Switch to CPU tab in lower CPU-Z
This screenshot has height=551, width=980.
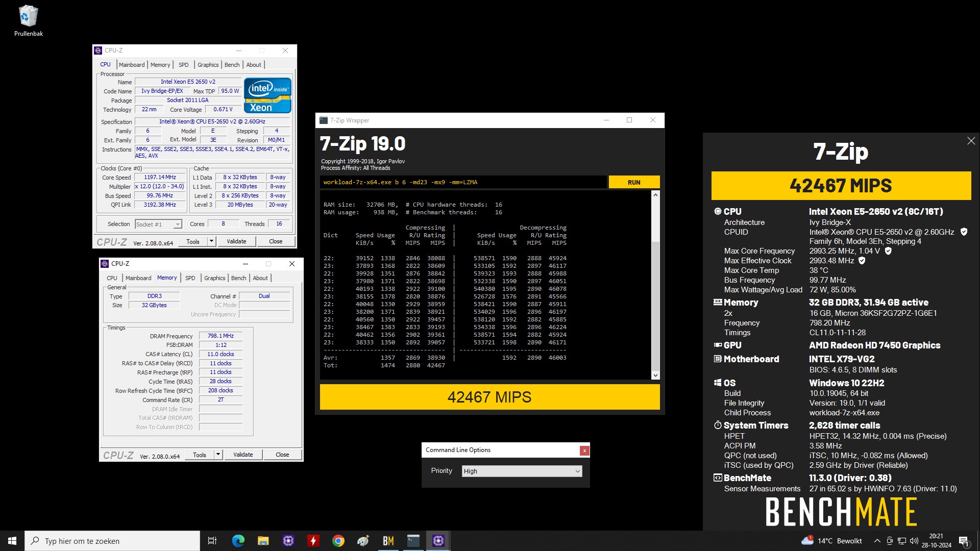coord(112,278)
